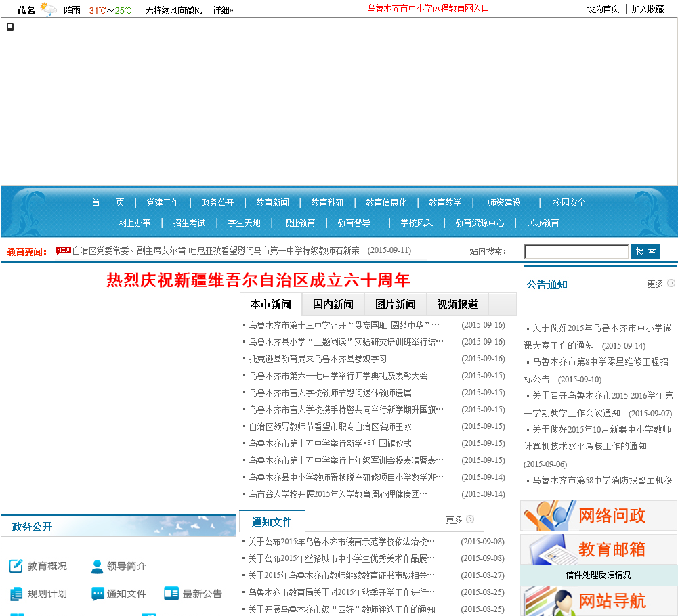678x616 pixels.
Task: Click the 更多 arrow icon in 公告通知
Action: (x=671, y=283)
